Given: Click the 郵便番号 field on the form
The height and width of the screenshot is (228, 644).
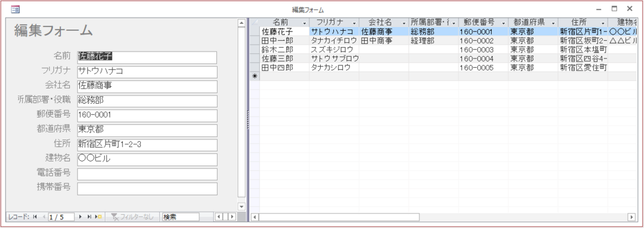Looking at the screenshot, I should coord(147,116).
